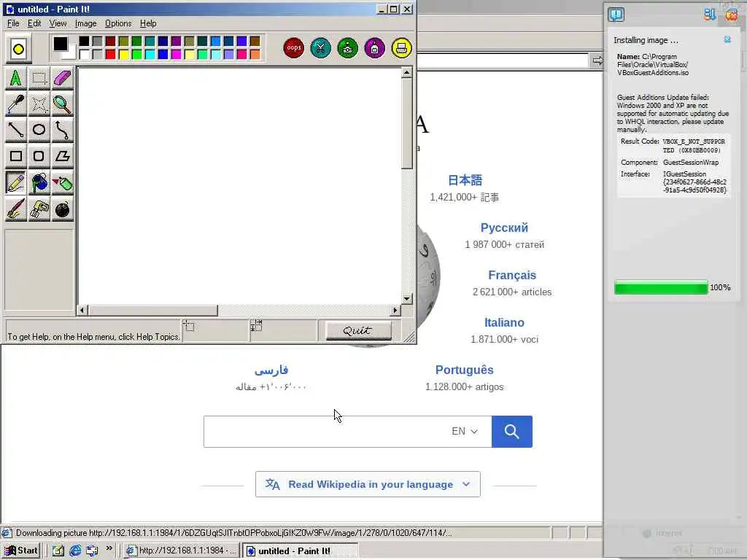747x560 pixels.
Task: Pick the magenta color swatch
Action: 177,55
